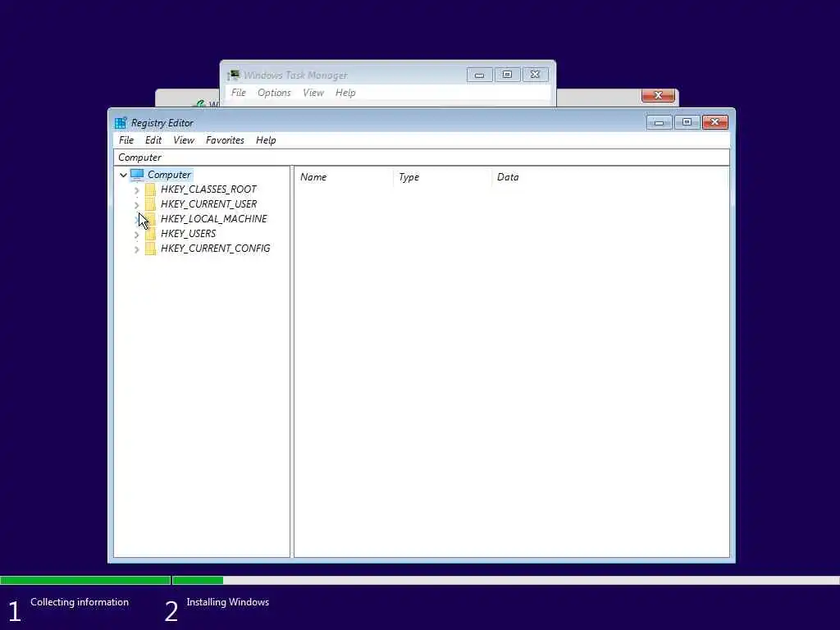Maximize the Windows Task Manager window
The width and height of the screenshot is (840, 630).
(x=507, y=75)
